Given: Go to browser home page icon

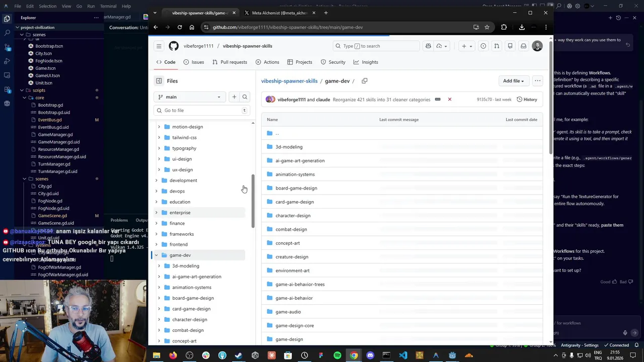Looking at the screenshot, I should [192, 27].
